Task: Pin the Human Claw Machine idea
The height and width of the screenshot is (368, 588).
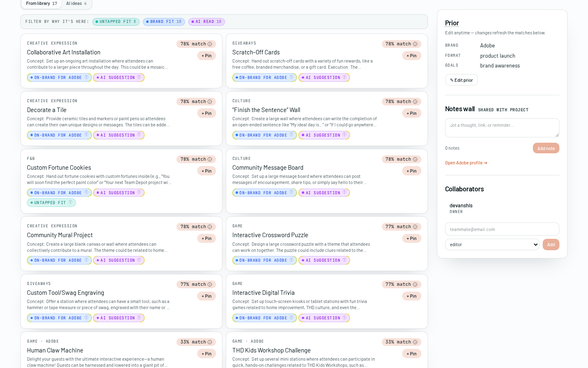Action: coord(207,354)
